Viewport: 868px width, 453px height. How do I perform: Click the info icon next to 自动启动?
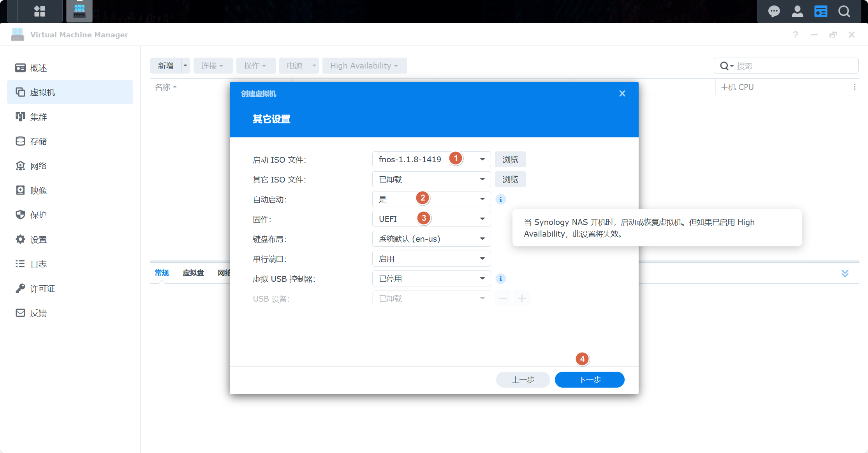pos(500,199)
